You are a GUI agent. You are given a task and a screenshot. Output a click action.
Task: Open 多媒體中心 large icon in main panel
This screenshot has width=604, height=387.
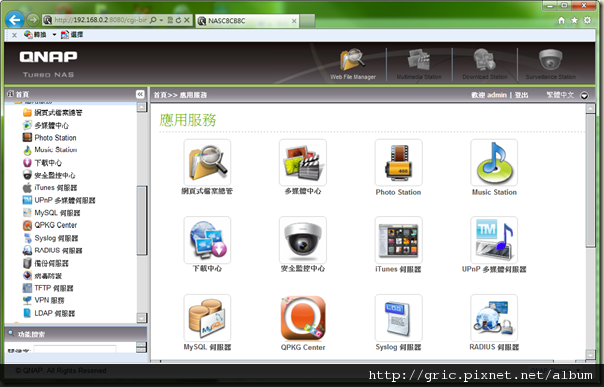click(x=303, y=163)
